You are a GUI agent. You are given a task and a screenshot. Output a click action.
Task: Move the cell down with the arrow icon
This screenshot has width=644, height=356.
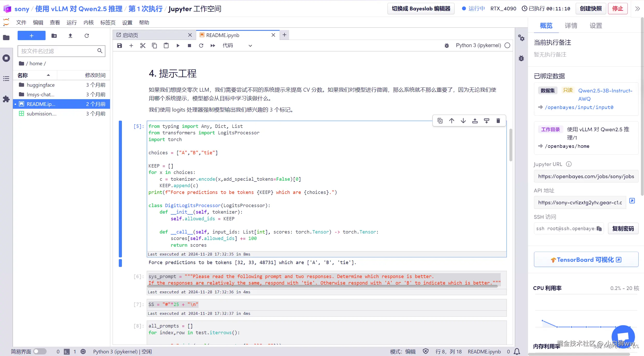[x=463, y=121]
